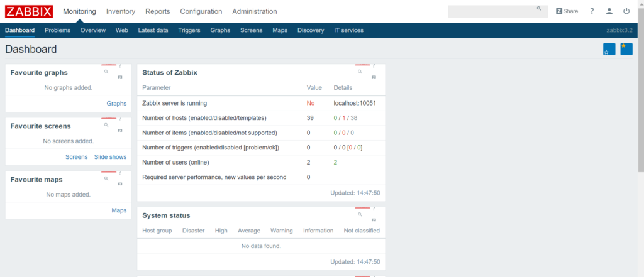Click small icon under question mark in System status

click(374, 220)
